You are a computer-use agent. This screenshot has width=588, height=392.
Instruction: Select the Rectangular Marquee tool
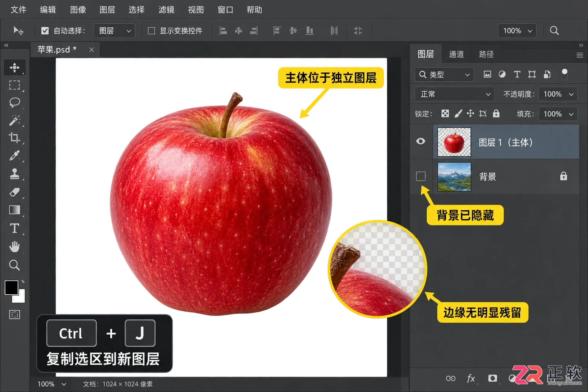tap(15, 85)
